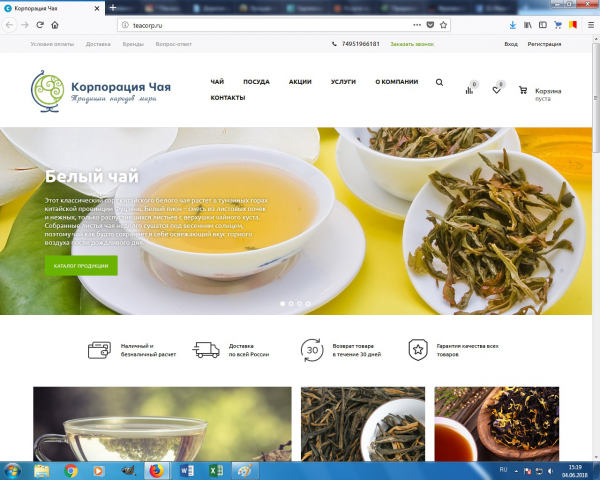This screenshot has width=600, height=480.
Task: Open the Windows Start button
Action: pos(12,471)
